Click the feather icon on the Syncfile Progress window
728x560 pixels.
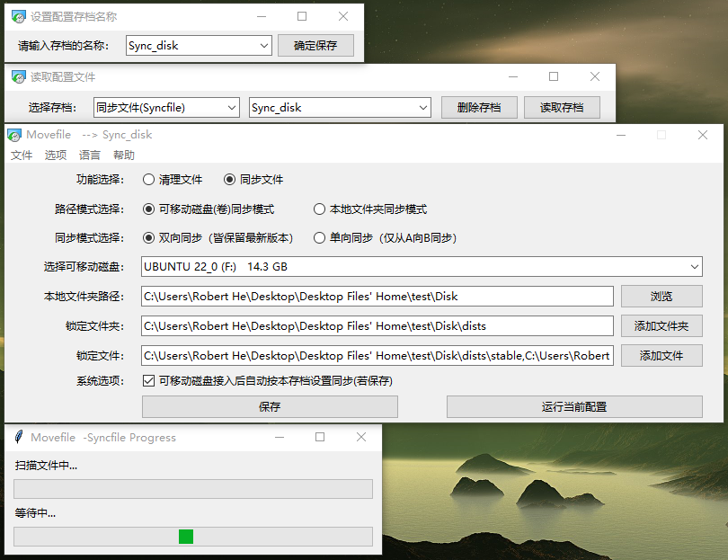tap(20, 437)
